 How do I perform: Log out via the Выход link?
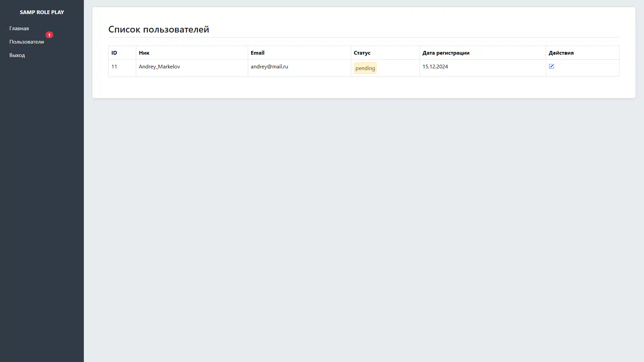tap(17, 55)
